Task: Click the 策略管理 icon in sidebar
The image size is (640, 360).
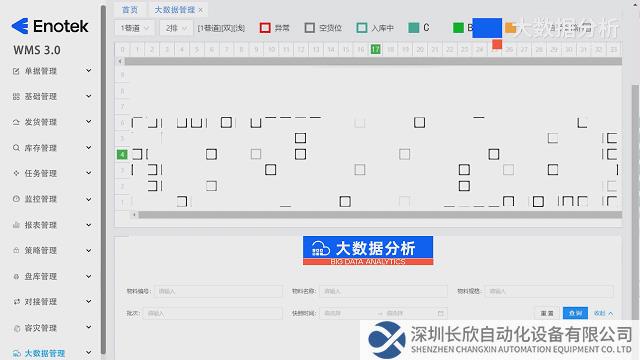Action: click(16, 250)
